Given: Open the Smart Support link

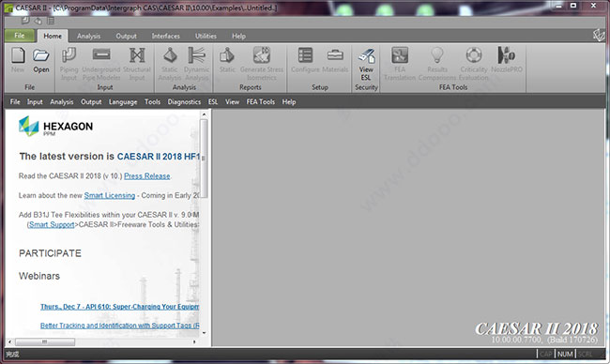Looking at the screenshot, I should point(52,224).
